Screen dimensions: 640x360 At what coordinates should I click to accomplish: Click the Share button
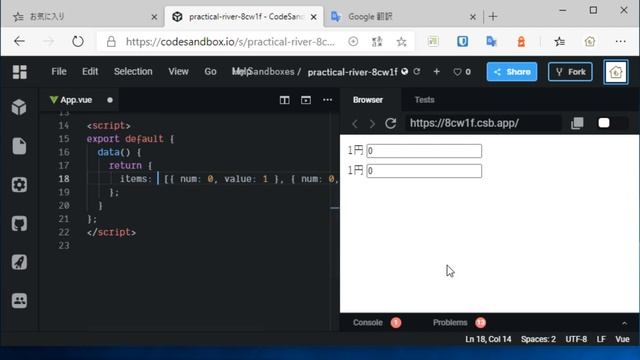click(512, 72)
